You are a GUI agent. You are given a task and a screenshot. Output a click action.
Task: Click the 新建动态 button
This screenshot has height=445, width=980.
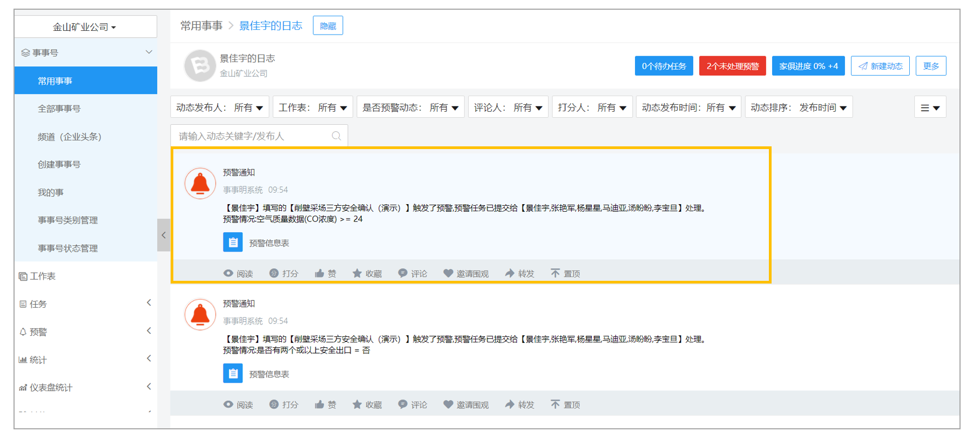pyautogui.click(x=880, y=66)
